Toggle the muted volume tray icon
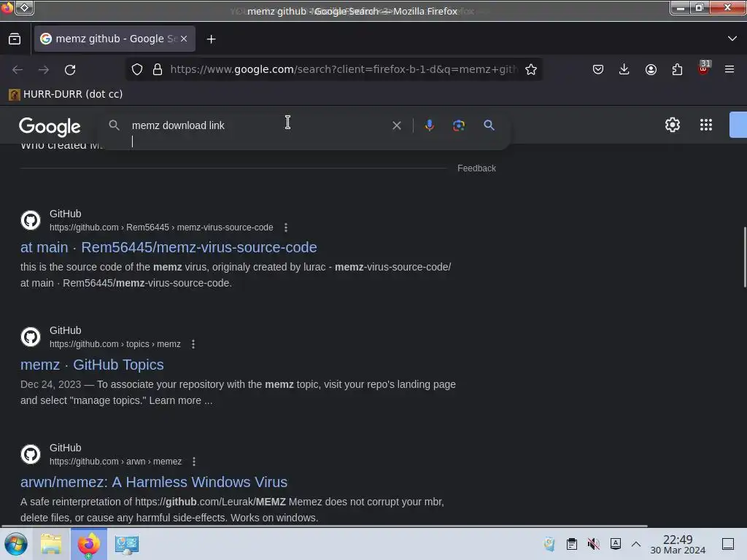Screen dimensions: 747x560 594,544
